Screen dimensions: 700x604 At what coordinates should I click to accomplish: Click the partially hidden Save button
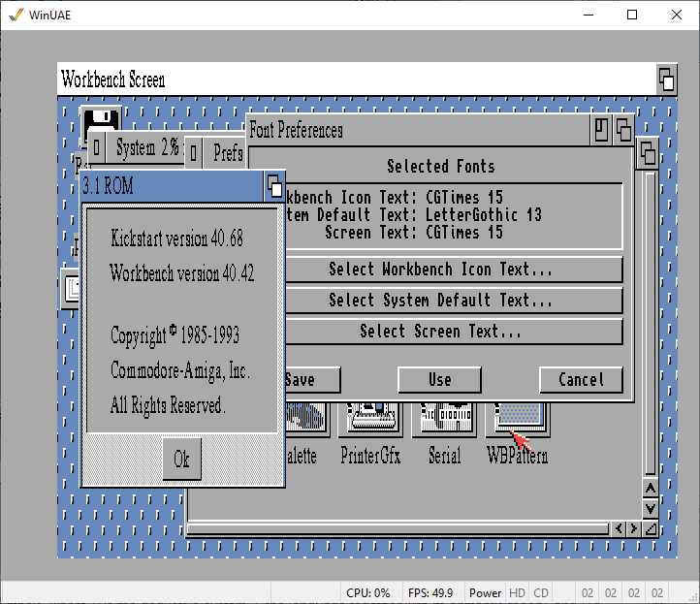click(x=312, y=380)
